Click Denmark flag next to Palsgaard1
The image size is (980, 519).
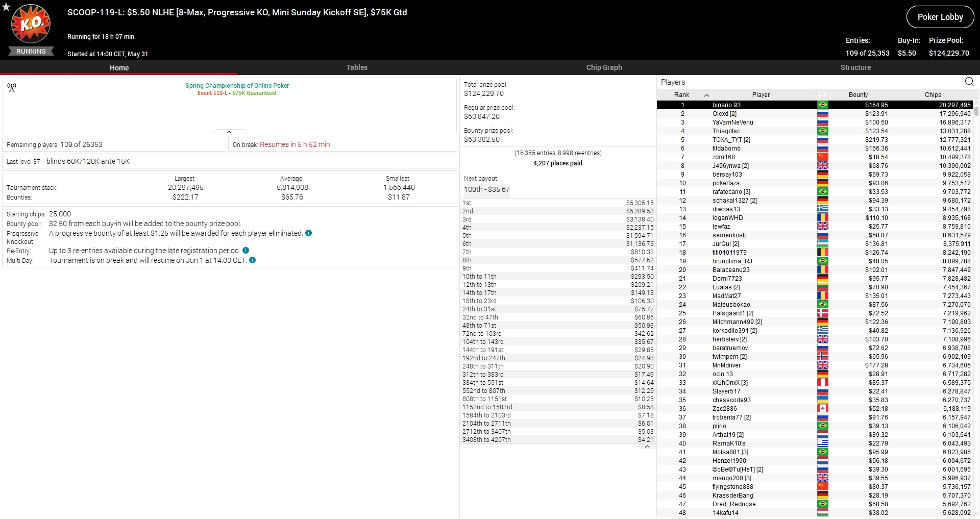(x=822, y=313)
